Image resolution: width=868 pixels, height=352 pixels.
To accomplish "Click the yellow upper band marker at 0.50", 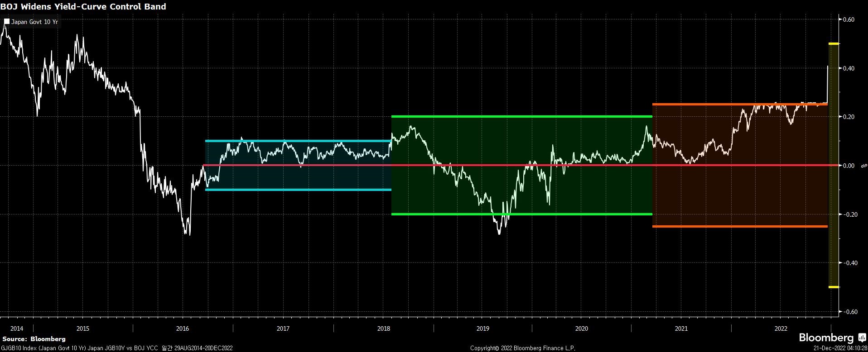I will click(x=834, y=44).
